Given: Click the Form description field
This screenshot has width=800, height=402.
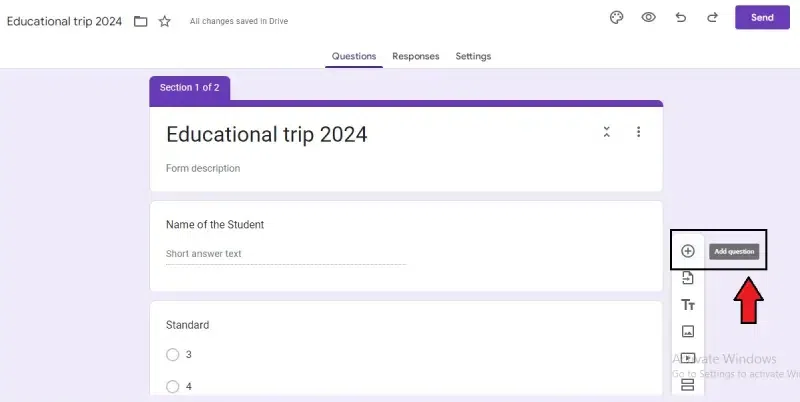Looking at the screenshot, I should coord(203,168).
